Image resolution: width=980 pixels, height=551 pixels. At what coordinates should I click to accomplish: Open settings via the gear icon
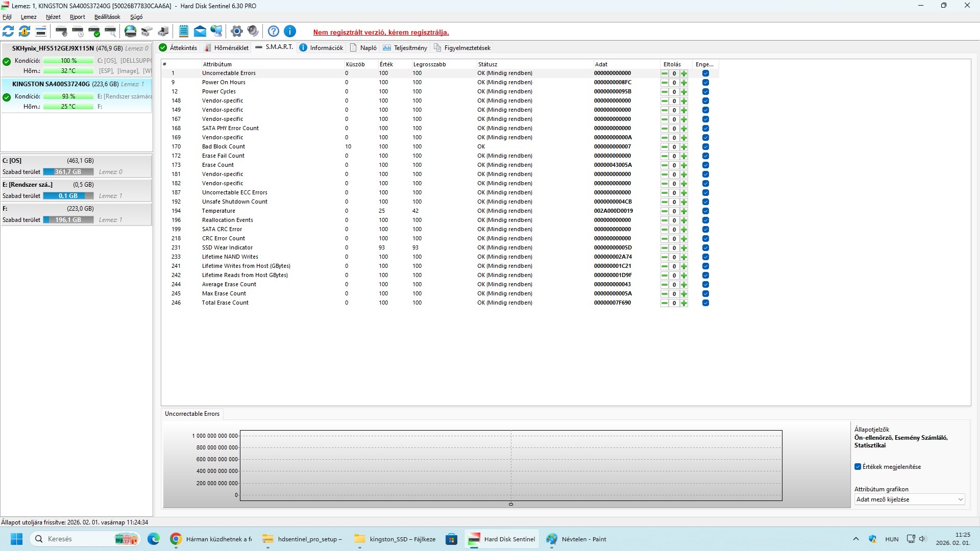(x=236, y=32)
